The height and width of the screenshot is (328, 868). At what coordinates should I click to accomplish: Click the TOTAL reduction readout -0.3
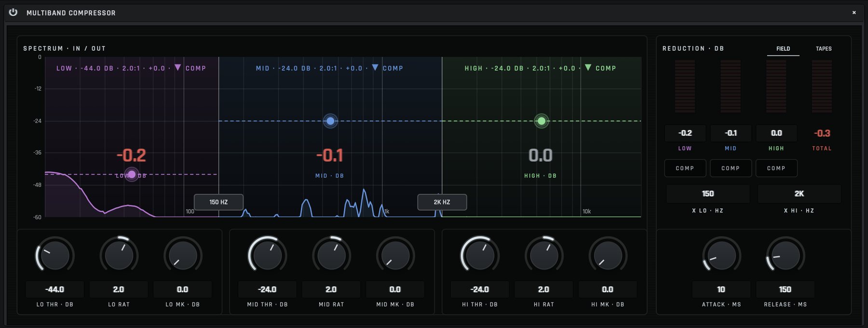coord(822,133)
